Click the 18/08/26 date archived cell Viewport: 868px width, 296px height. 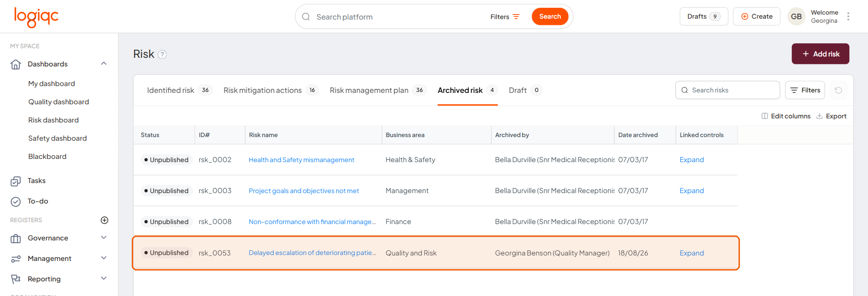pyautogui.click(x=633, y=253)
